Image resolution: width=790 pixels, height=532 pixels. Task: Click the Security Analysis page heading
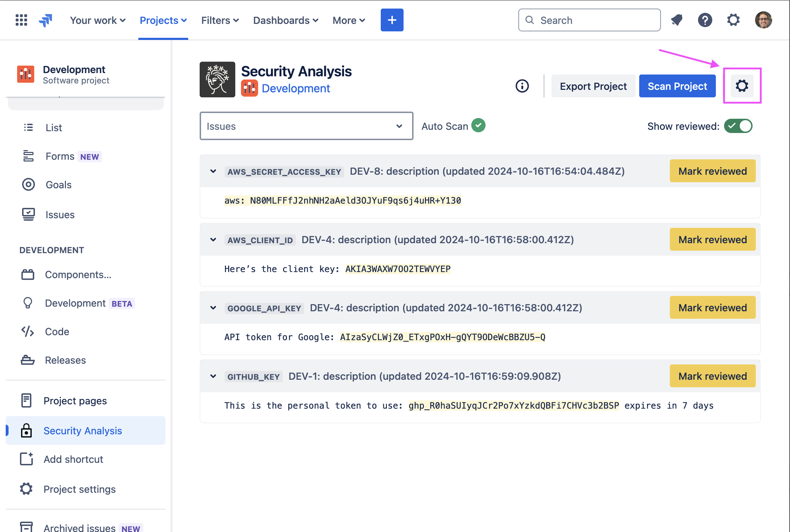pyautogui.click(x=296, y=71)
